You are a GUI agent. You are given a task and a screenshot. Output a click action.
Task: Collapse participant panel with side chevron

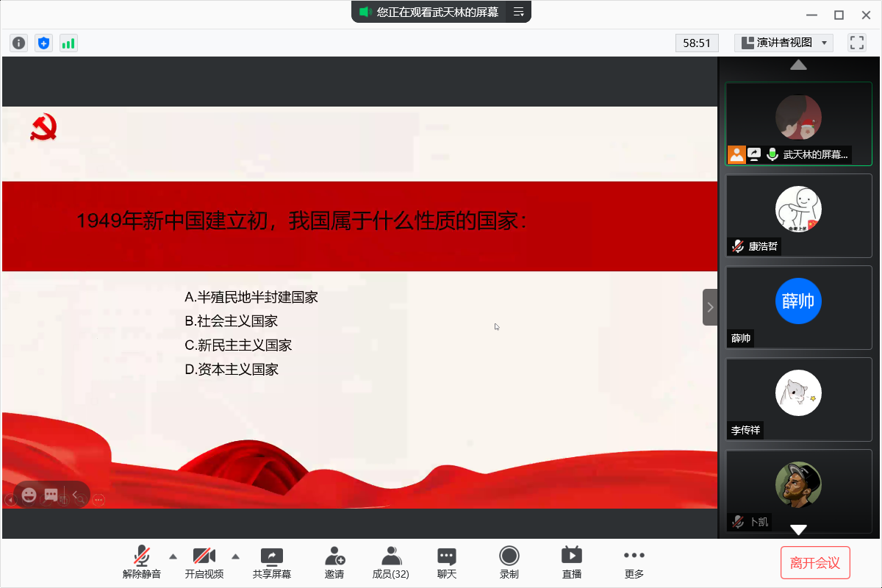710,307
